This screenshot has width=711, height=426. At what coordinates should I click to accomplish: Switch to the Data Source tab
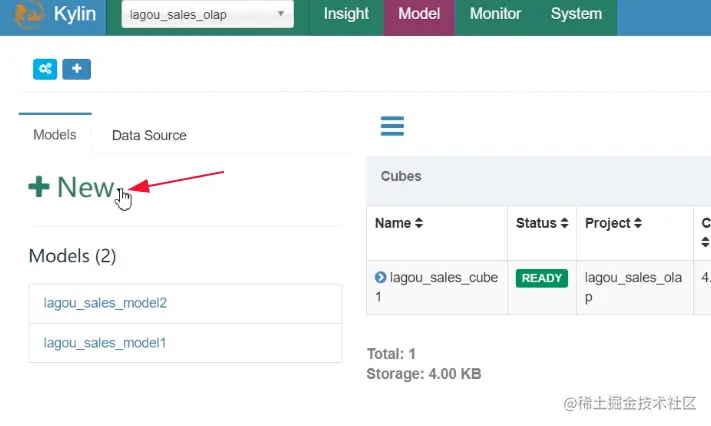[x=149, y=135]
